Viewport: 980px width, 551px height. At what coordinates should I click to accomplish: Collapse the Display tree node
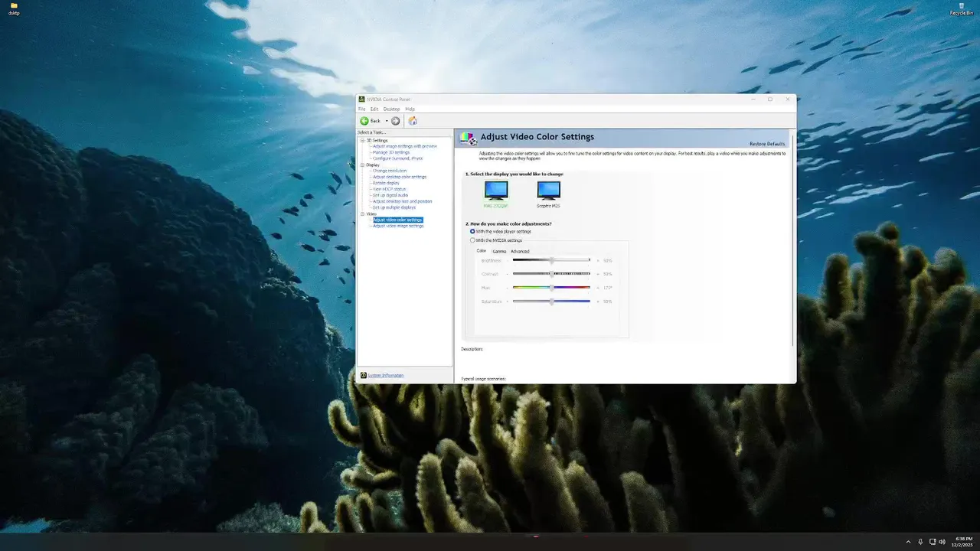tap(363, 165)
